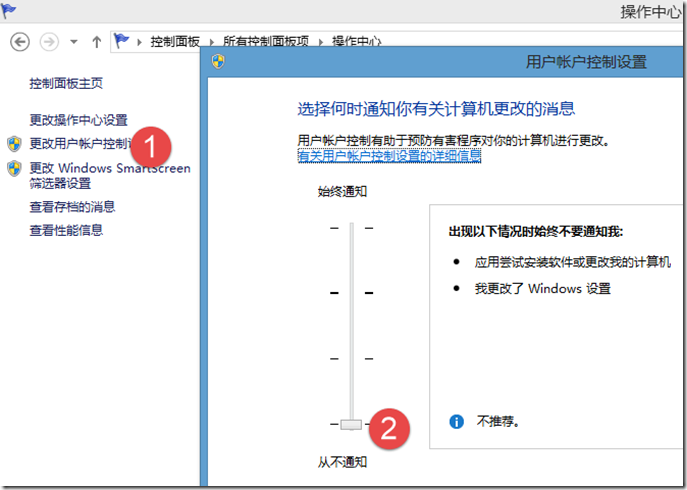This screenshot has width=687, height=490.
Task: Open 控制面板主页 link
Action: point(66,83)
